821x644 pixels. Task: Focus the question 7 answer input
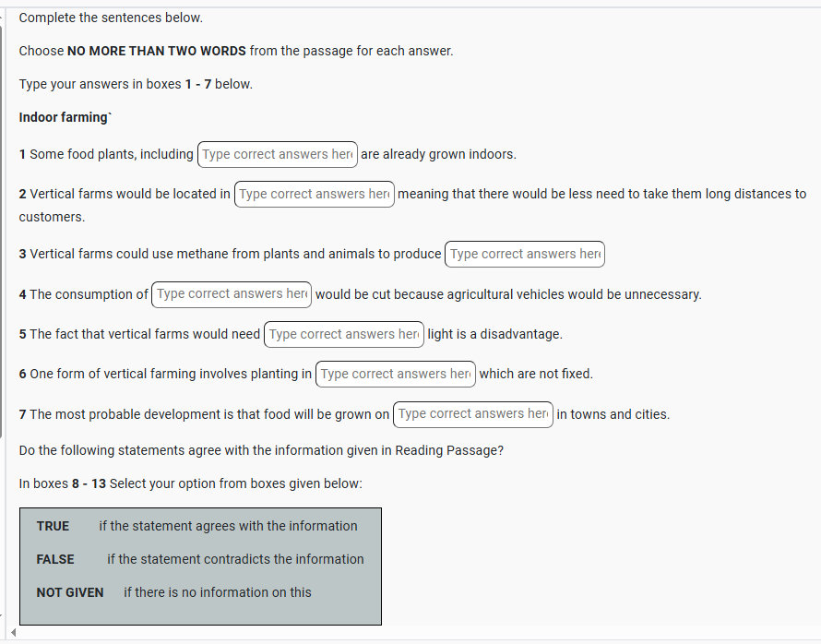click(x=473, y=414)
